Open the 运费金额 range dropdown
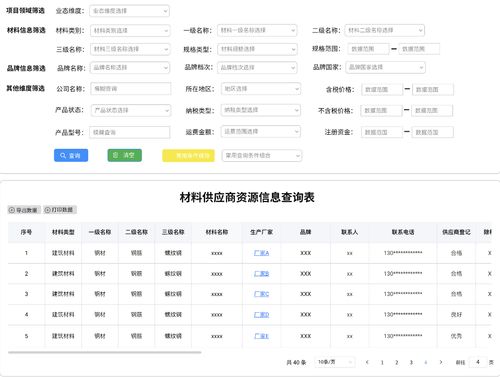Screen dimensions: 500x377 261,132
